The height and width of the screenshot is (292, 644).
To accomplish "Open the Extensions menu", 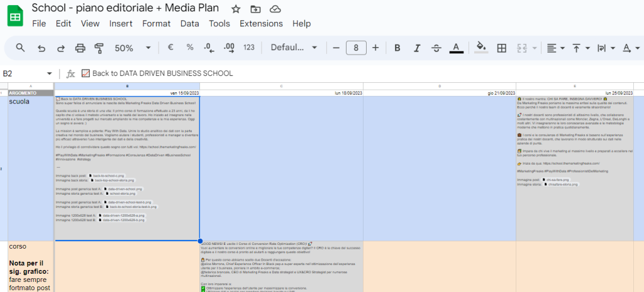I will (x=261, y=23).
